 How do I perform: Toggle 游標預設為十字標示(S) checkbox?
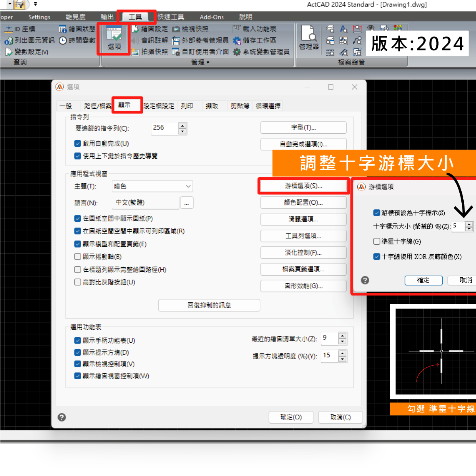377,213
